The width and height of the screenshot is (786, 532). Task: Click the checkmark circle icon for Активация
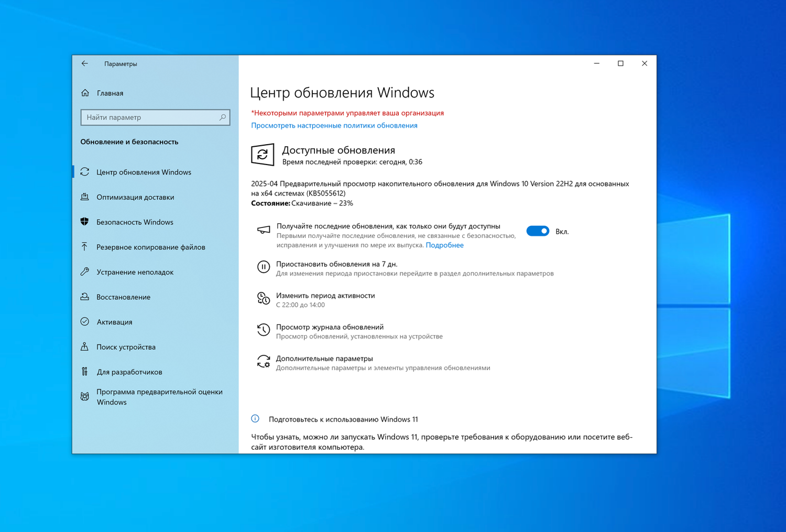pos(85,322)
